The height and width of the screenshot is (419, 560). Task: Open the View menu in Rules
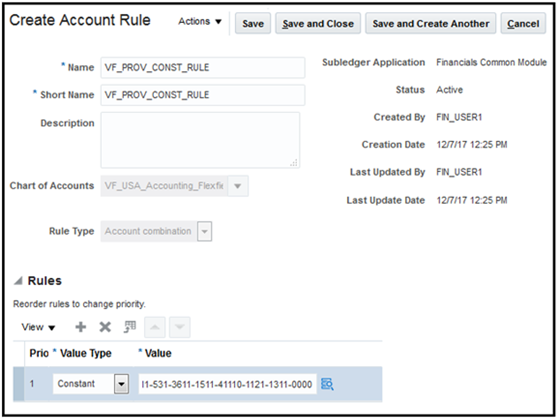coord(38,327)
